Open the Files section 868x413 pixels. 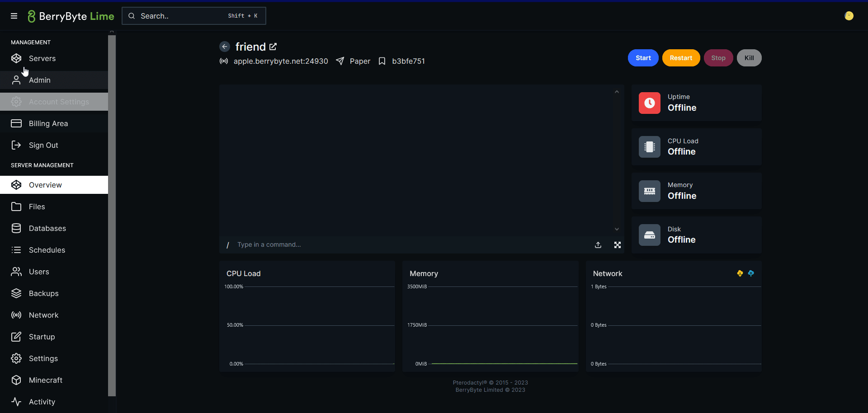[x=54, y=206]
